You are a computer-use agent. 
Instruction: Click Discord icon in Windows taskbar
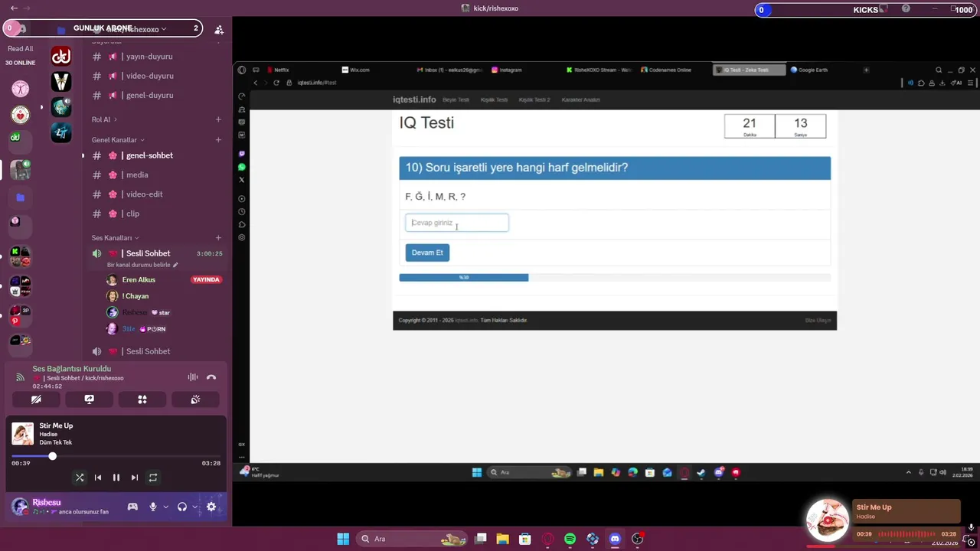(615, 539)
